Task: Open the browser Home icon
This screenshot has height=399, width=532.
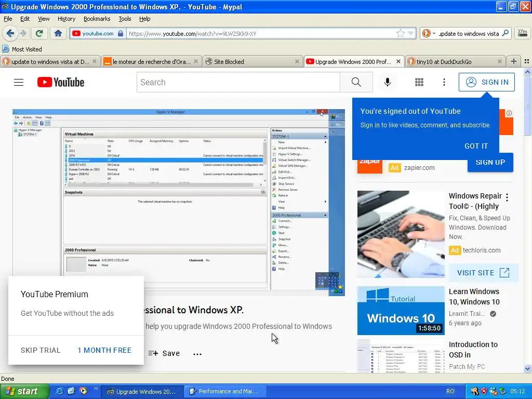Action: (58, 33)
